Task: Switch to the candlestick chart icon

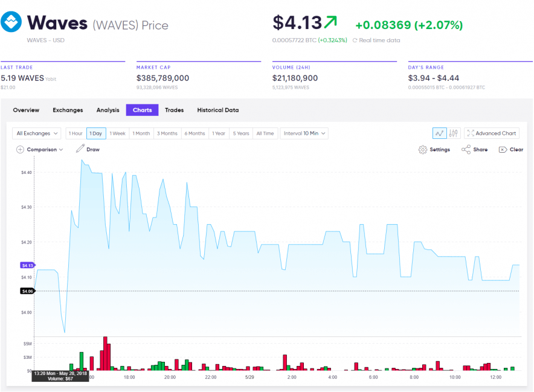Action: click(453, 133)
